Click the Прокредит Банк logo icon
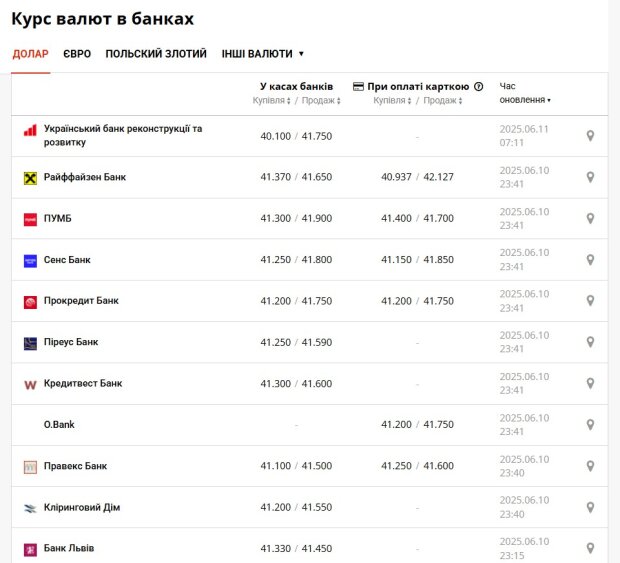 tap(30, 302)
